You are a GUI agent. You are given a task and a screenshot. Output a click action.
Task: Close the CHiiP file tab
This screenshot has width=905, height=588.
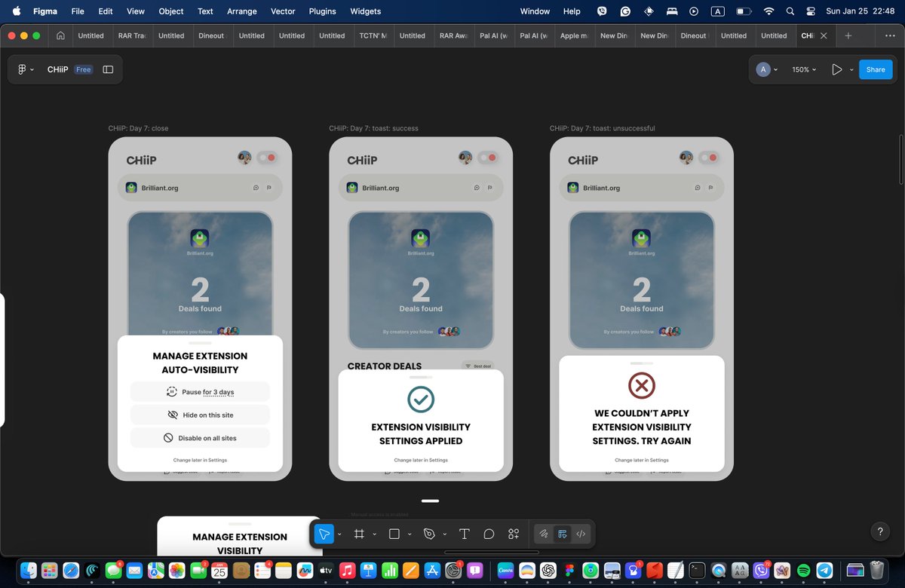[x=824, y=35]
